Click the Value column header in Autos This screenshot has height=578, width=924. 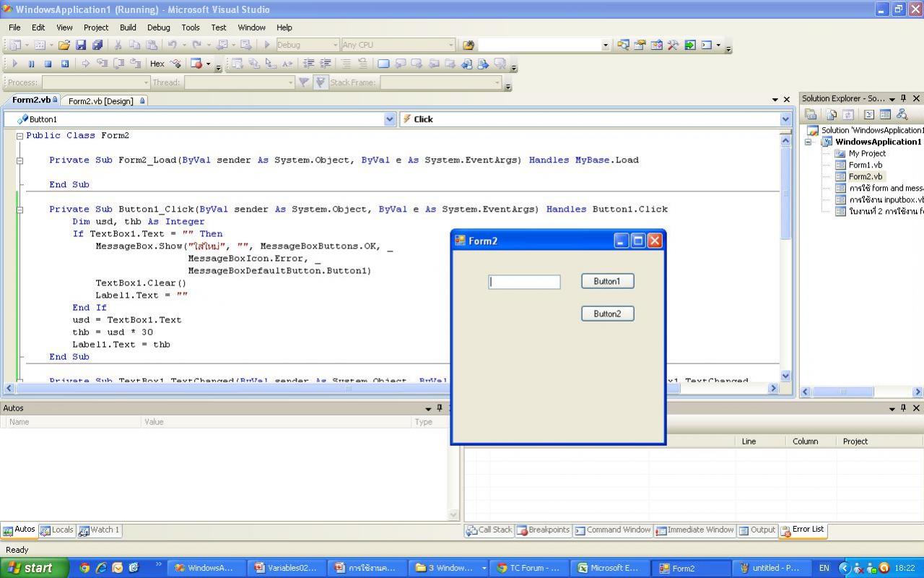tap(276, 422)
